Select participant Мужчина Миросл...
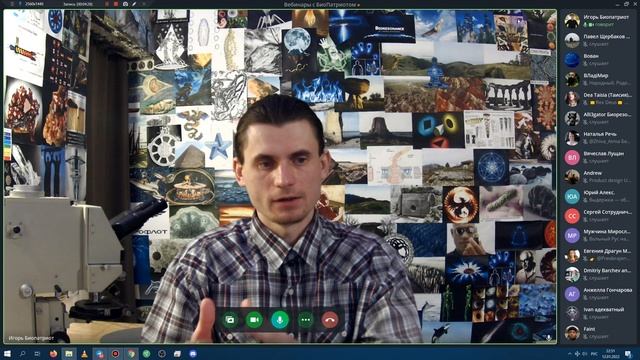640x360 pixels. click(598, 235)
